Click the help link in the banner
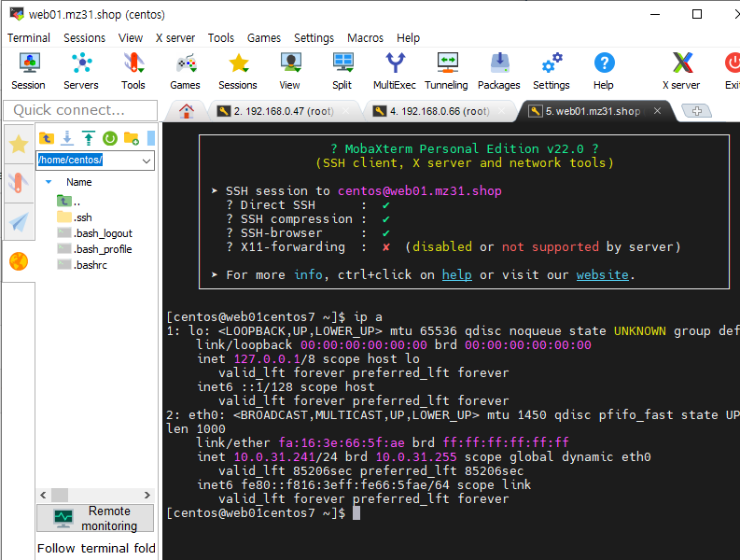This screenshot has height=560, width=740. (x=457, y=274)
